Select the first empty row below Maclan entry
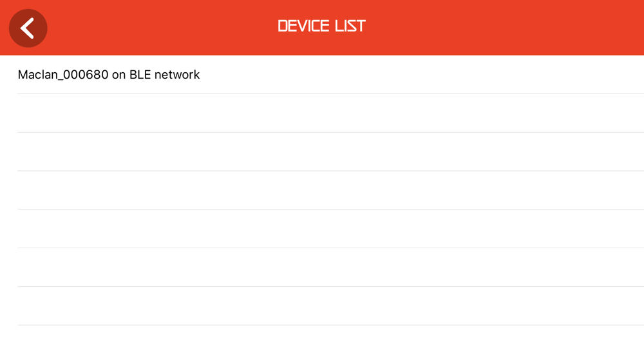Viewport: 644px width, 363px height. (x=322, y=113)
